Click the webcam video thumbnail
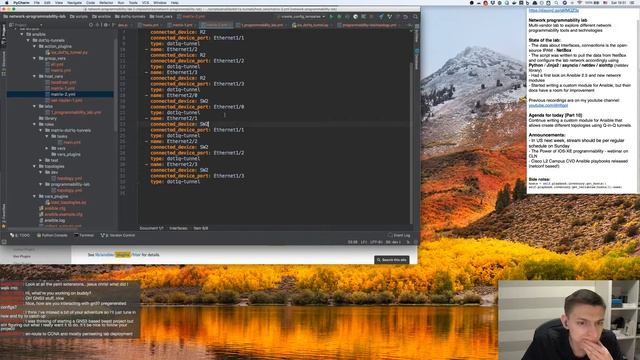The image size is (640, 360). (569, 320)
